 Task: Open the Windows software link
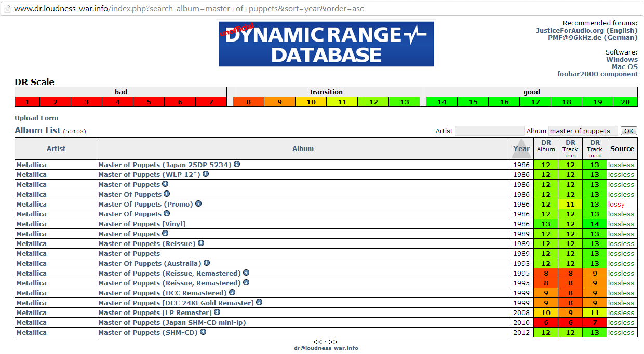[x=622, y=59]
